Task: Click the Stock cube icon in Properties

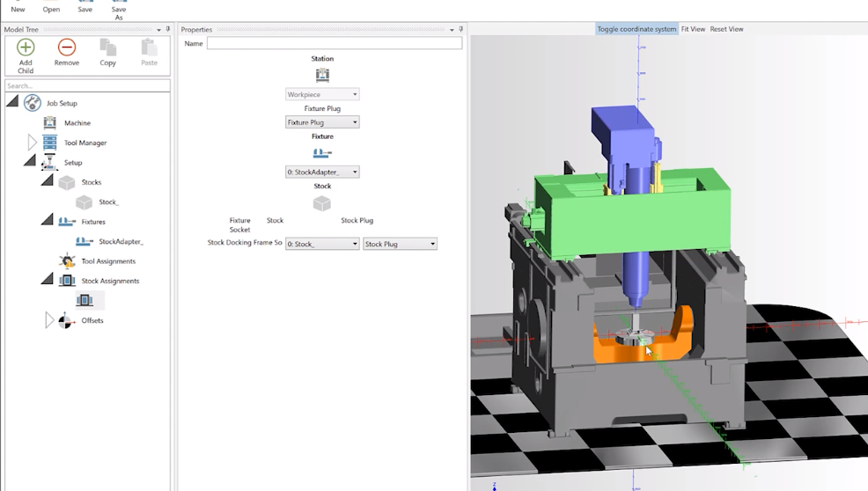Action: pyautogui.click(x=322, y=203)
